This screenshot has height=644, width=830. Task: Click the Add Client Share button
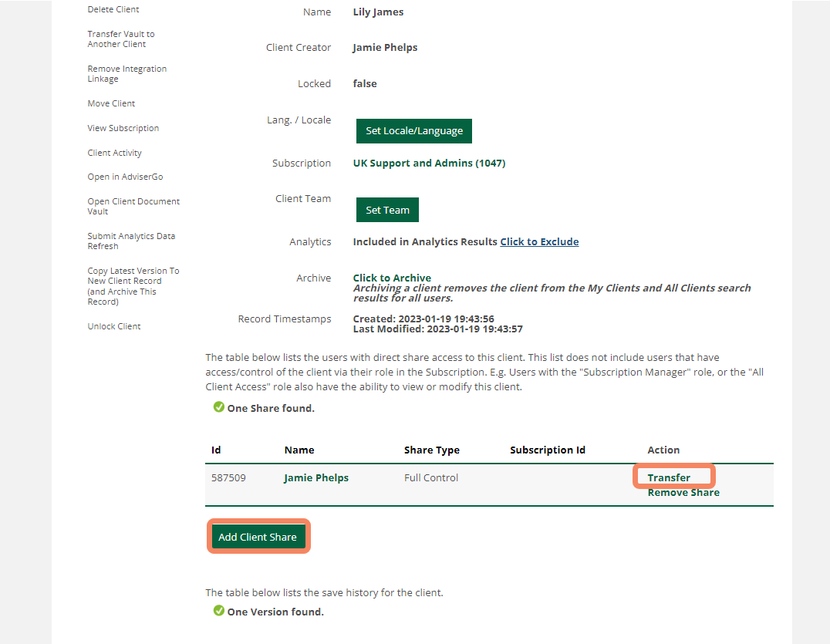point(258,537)
